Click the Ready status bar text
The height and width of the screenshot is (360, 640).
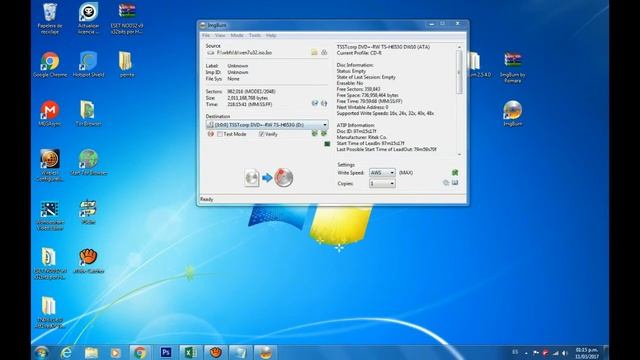click(x=207, y=199)
